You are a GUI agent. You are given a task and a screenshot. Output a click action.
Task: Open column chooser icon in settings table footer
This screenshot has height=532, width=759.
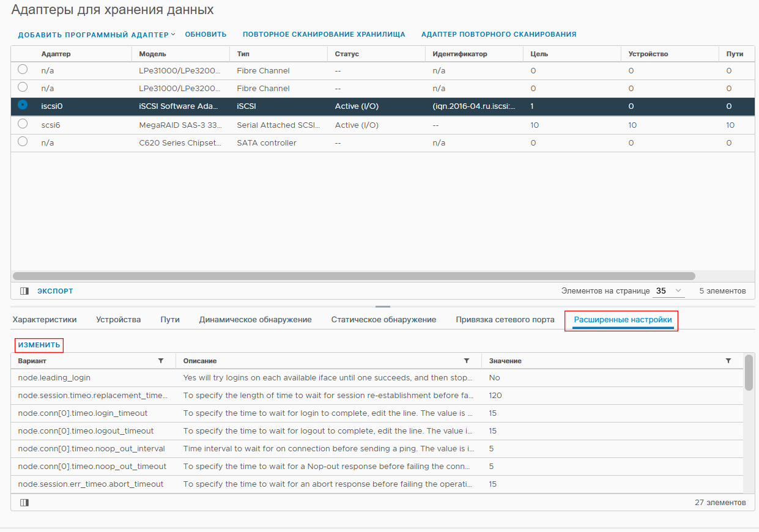tap(24, 503)
